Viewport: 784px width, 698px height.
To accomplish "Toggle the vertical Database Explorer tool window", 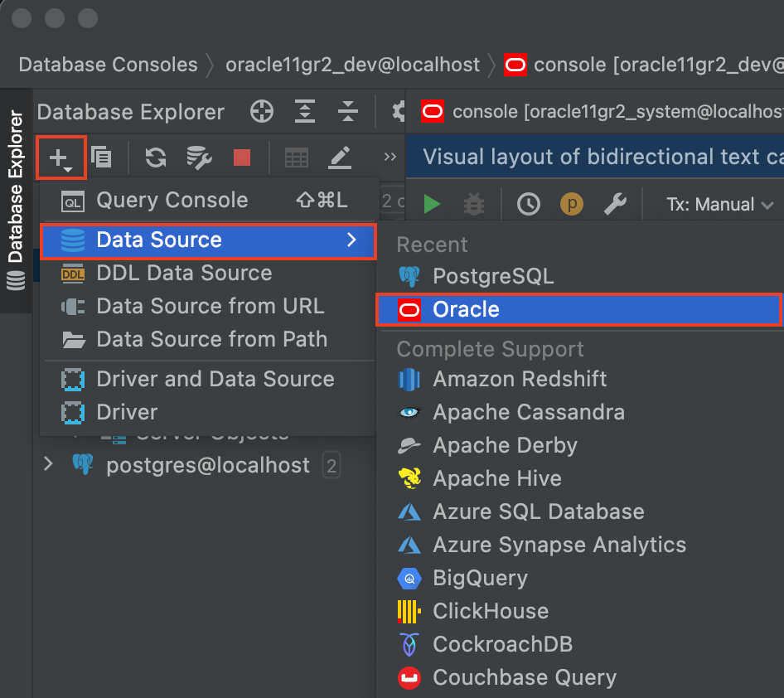I will (x=16, y=201).
